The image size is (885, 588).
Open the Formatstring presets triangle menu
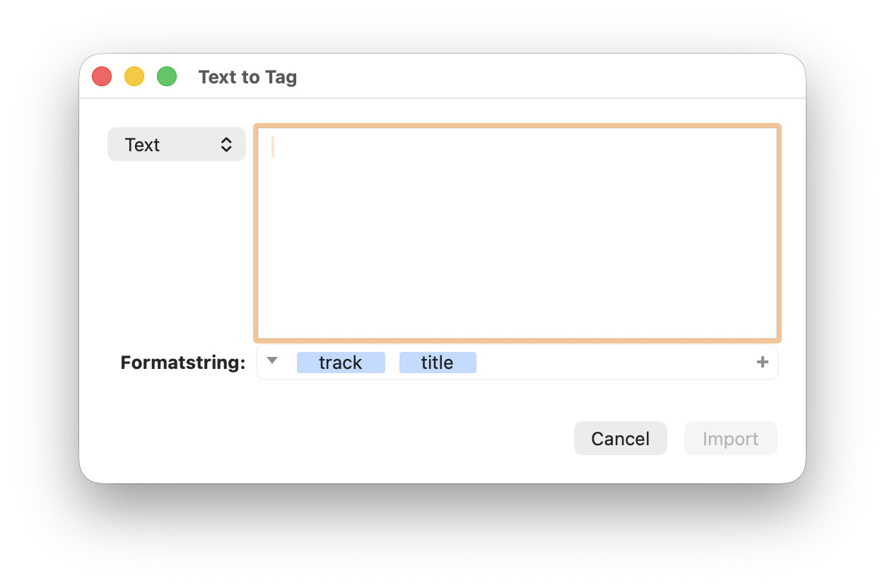point(273,361)
